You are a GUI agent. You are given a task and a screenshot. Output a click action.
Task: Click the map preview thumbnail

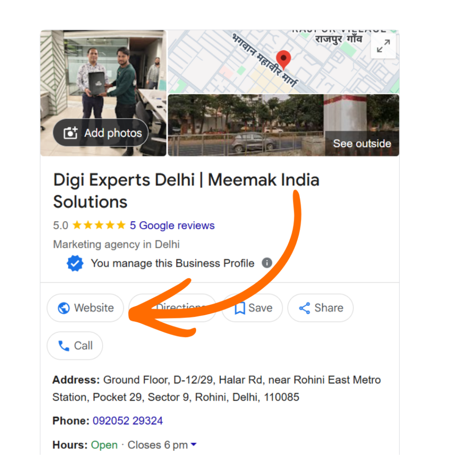point(283,61)
